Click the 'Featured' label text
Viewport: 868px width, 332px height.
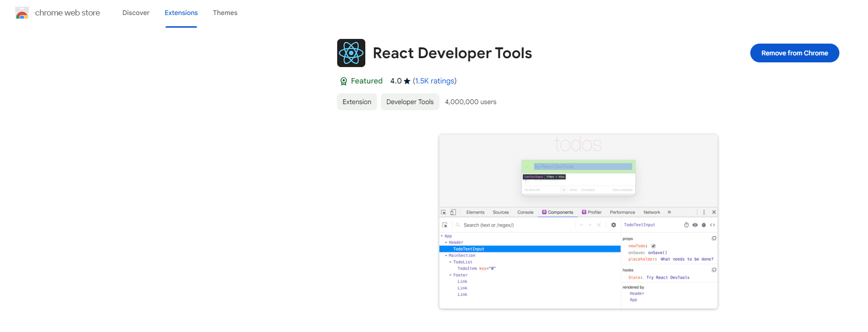click(367, 81)
